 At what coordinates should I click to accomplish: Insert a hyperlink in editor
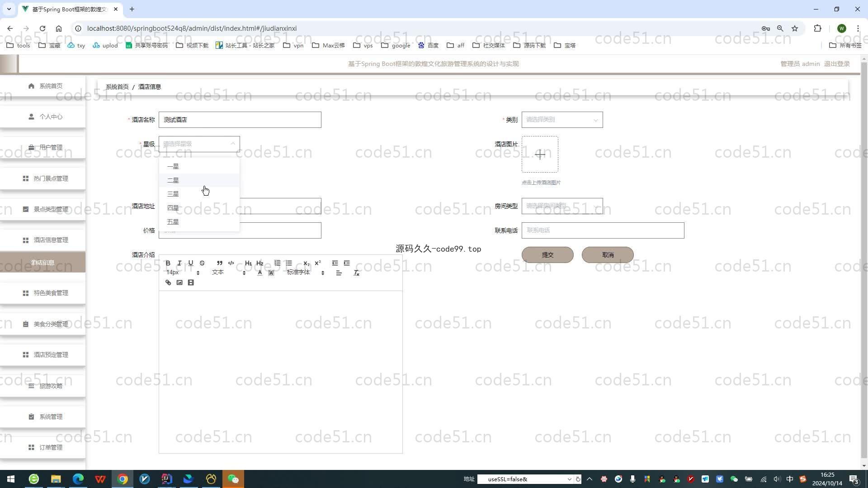[x=168, y=283]
